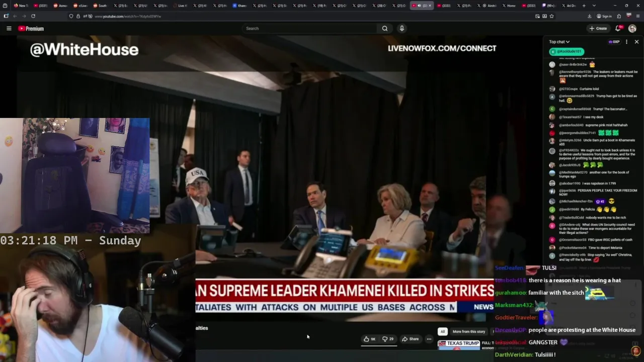Viewport: 644px width, 362px height.
Task: Click the pinned @Kooldude101 chat badge
Action: click(x=567, y=51)
